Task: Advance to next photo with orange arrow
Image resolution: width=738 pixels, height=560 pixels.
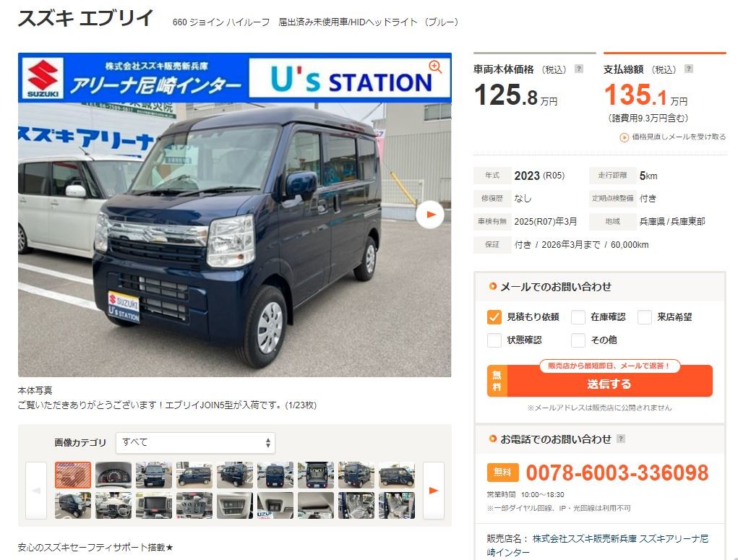Action: point(429,215)
